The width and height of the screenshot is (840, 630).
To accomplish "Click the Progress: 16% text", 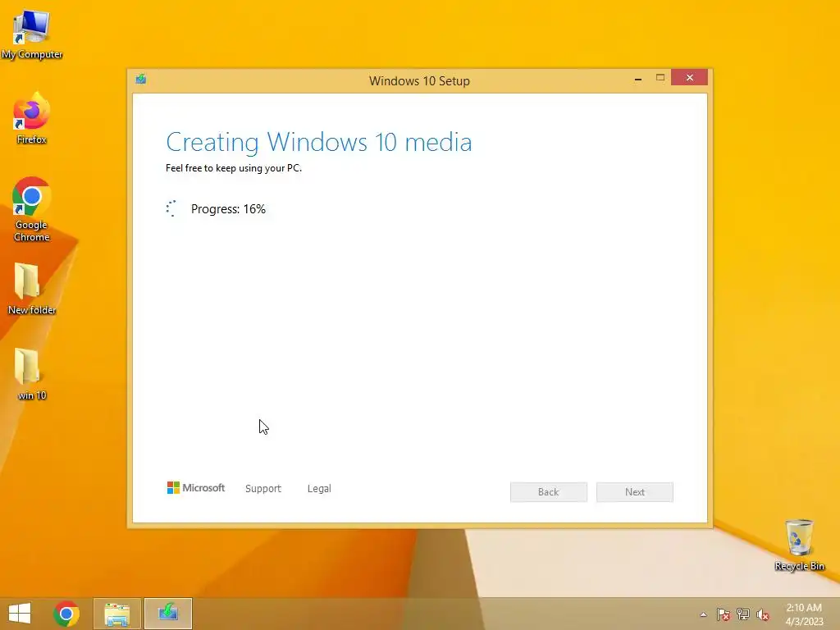I will [x=228, y=209].
